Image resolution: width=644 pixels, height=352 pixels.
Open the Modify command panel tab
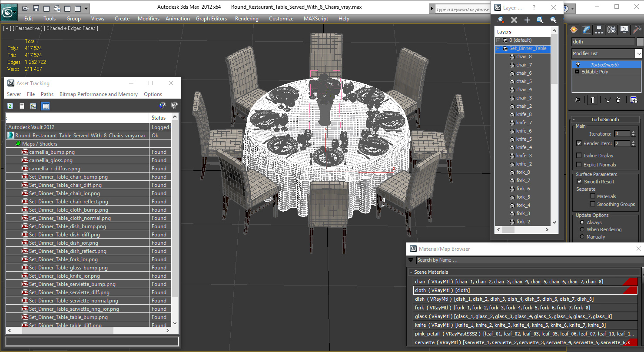point(587,30)
